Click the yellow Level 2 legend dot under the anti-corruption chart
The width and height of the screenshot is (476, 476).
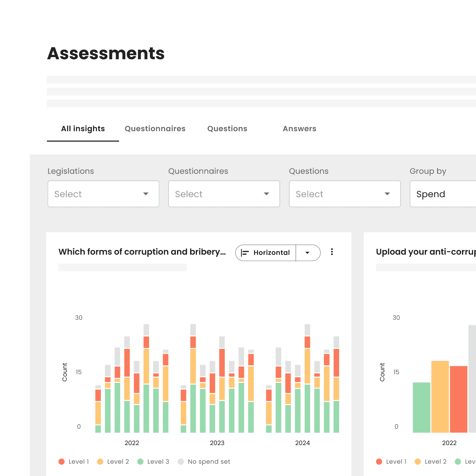[418, 461]
